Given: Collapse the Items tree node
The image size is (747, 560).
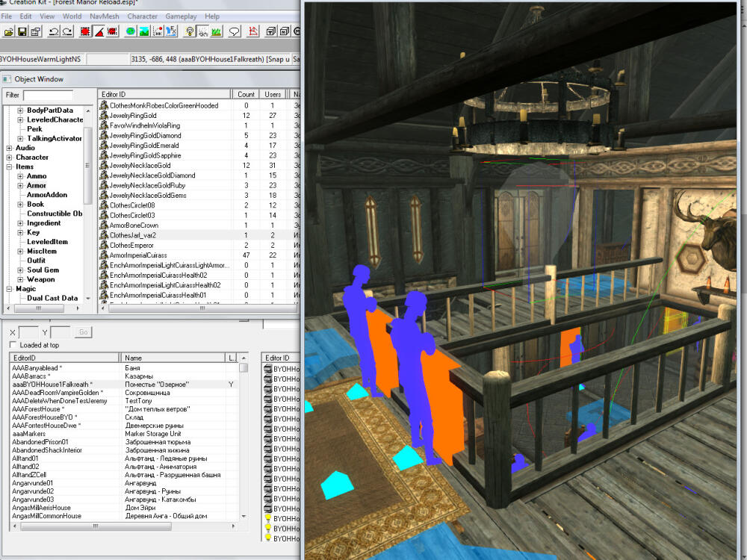Looking at the screenshot, I should 9,167.
